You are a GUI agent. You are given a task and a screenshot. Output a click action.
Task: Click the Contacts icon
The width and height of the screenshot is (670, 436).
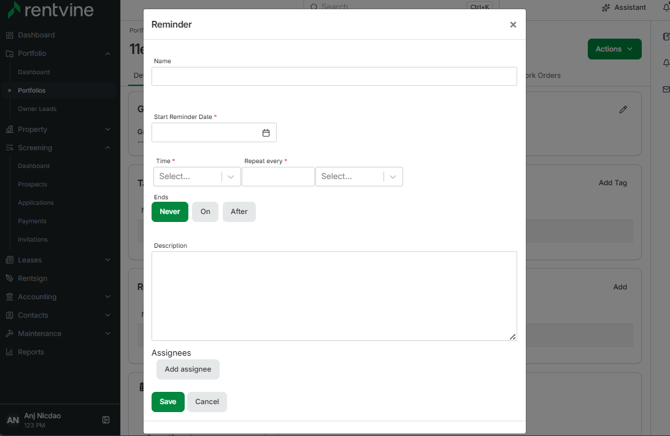point(9,315)
